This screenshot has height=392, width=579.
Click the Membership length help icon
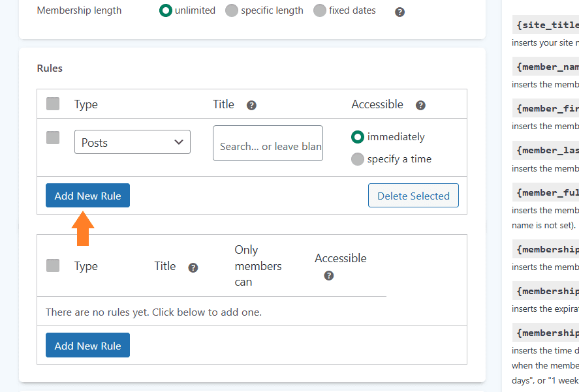tap(399, 12)
